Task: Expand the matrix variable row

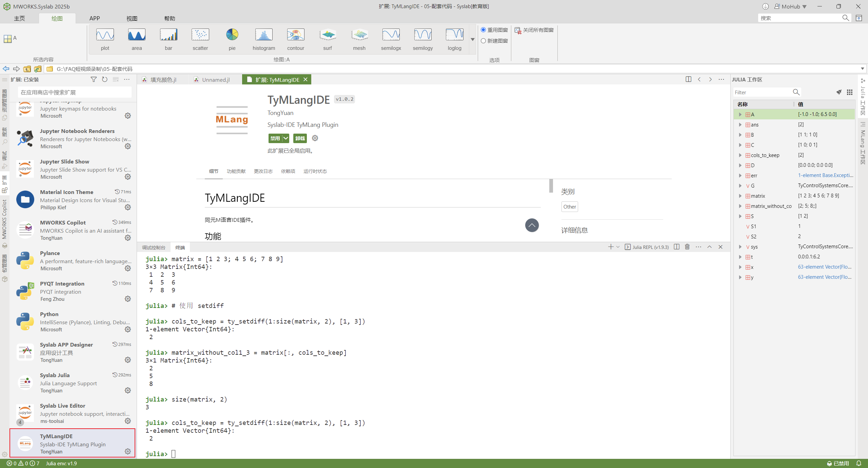Action: pyautogui.click(x=740, y=196)
